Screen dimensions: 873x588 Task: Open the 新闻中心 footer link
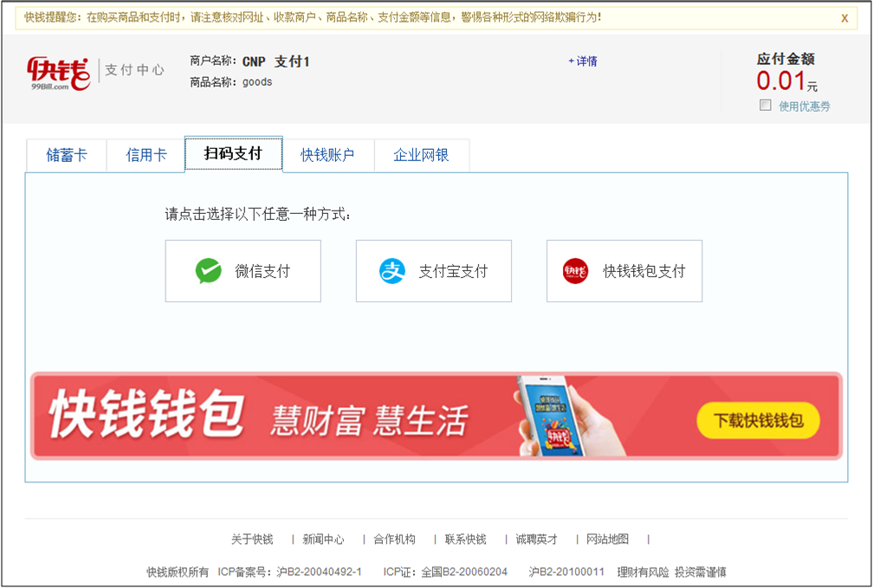coord(324,539)
